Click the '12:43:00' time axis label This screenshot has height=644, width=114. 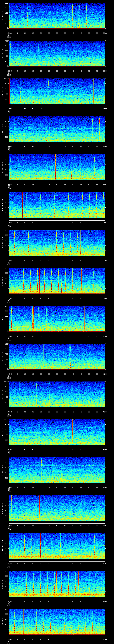(x=9, y=487)
